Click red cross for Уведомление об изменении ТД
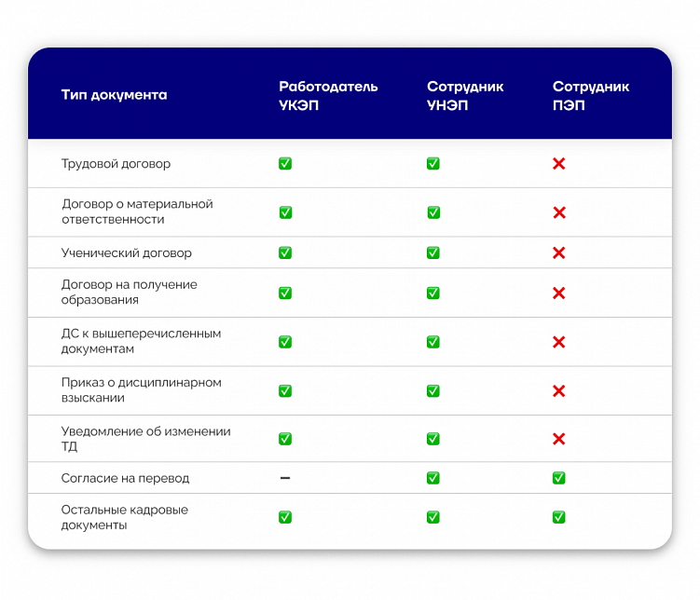The height and width of the screenshot is (600, 700). click(x=559, y=439)
